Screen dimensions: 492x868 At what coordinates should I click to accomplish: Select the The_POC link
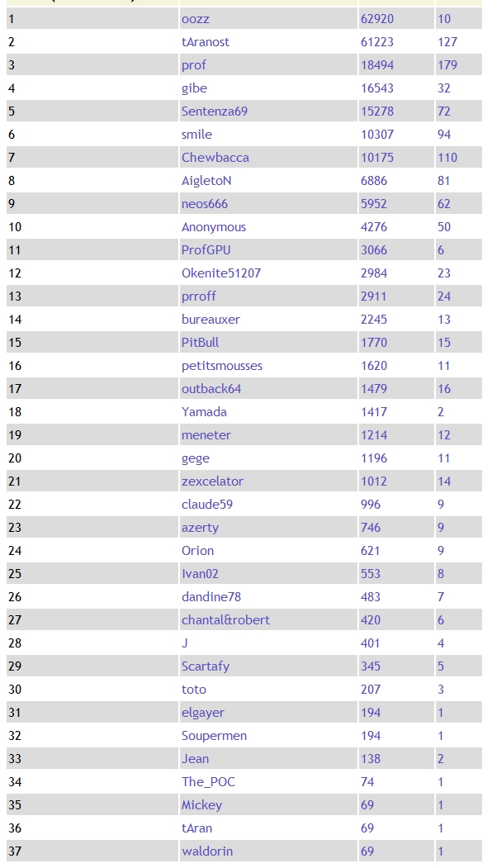[208, 782]
